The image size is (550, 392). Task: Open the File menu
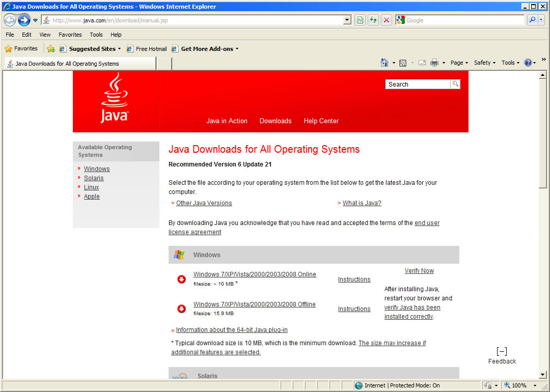pyautogui.click(x=10, y=34)
